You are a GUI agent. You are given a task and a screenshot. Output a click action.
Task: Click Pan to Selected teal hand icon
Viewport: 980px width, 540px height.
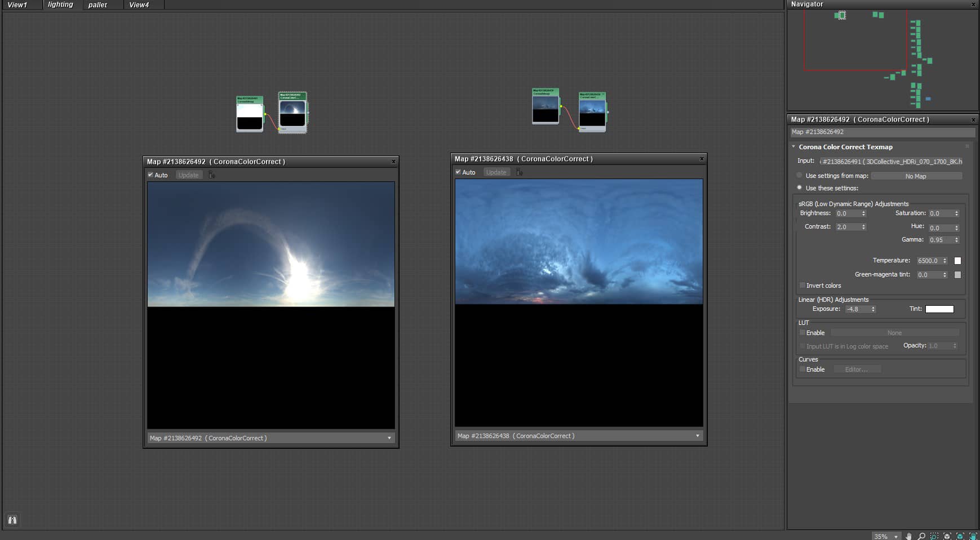[973, 536]
